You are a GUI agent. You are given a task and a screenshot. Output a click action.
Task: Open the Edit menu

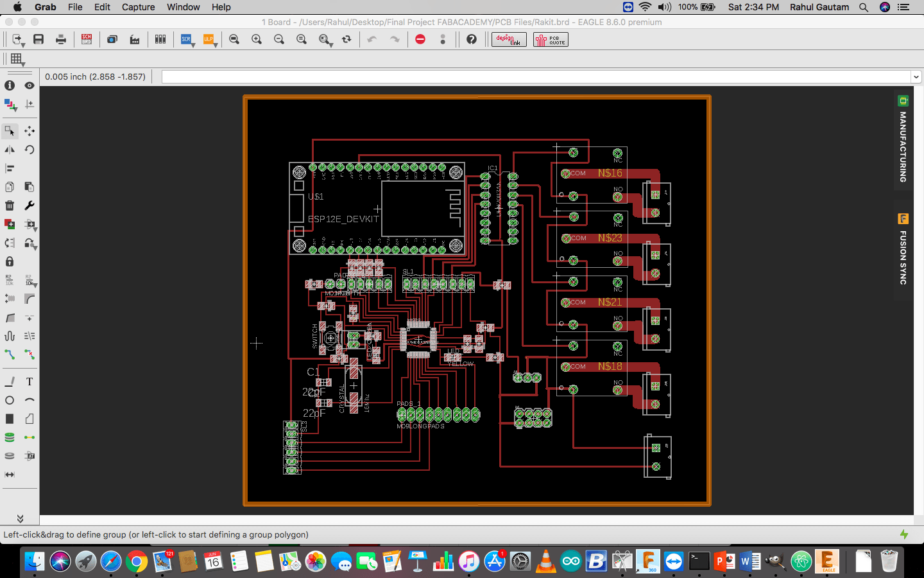tap(102, 7)
